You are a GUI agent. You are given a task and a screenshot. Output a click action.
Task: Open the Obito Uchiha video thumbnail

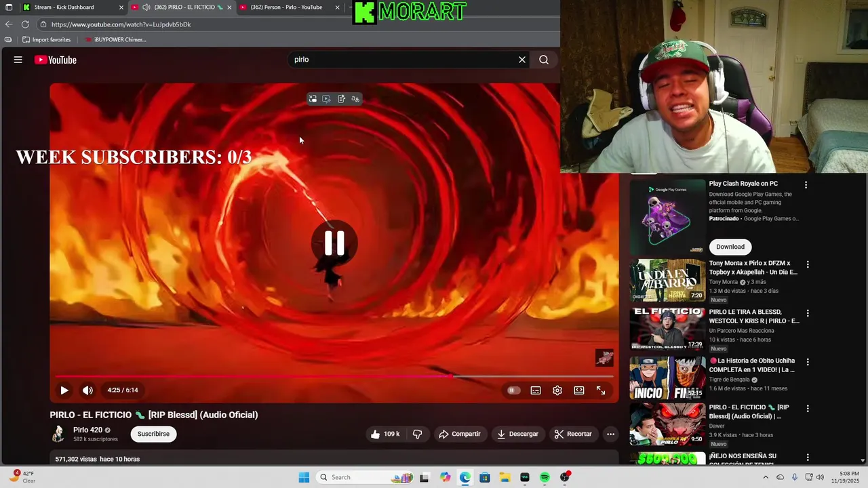coord(667,378)
